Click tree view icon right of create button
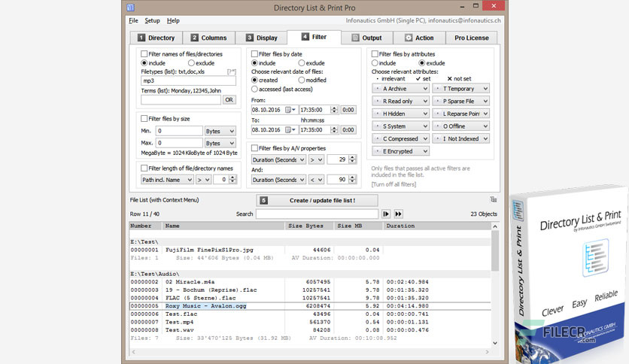 [494, 199]
